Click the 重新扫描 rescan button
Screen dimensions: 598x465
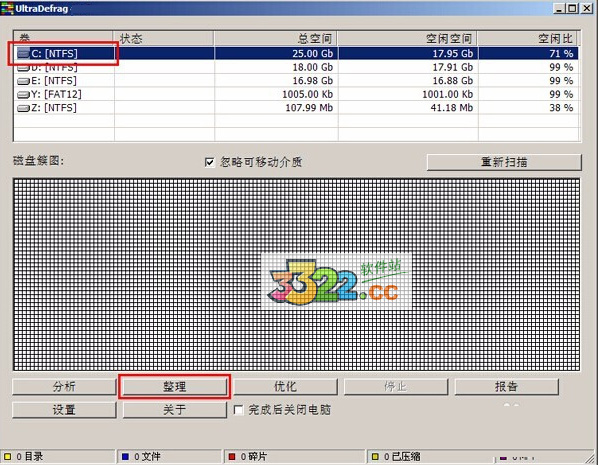pos(504,162)
